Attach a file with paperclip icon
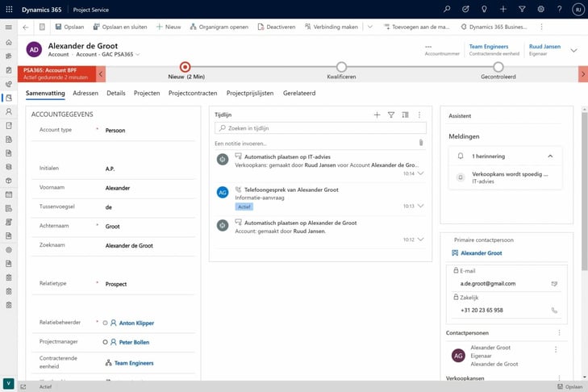The image size is (588, 392). pos(421,143)
